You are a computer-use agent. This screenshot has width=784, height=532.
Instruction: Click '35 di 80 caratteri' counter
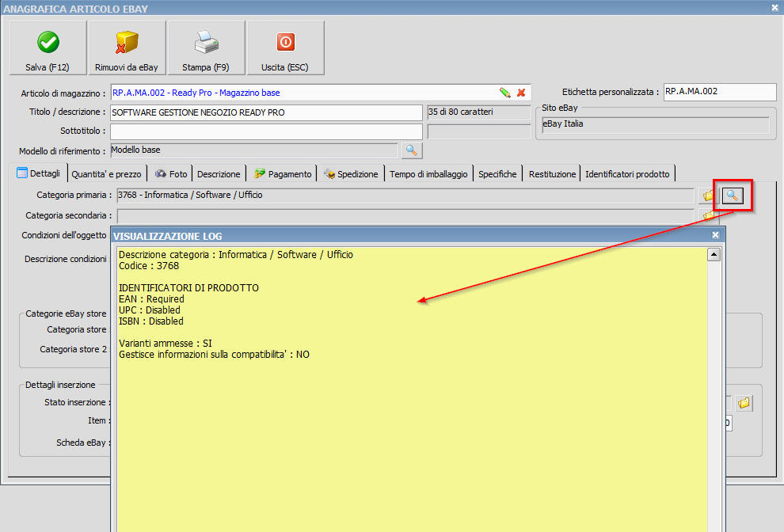pyautogui.click(x=478, y=112)
